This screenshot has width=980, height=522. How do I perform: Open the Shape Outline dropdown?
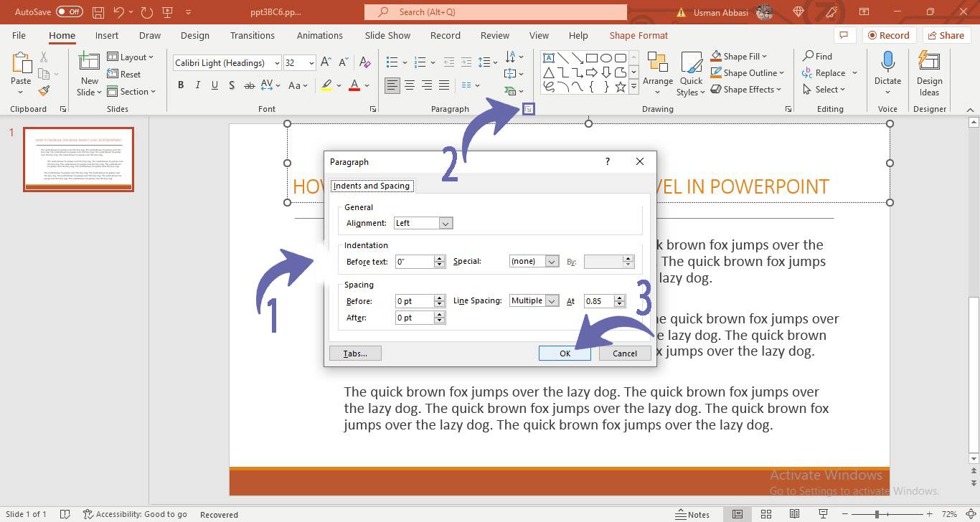click(x=748, y=72)
